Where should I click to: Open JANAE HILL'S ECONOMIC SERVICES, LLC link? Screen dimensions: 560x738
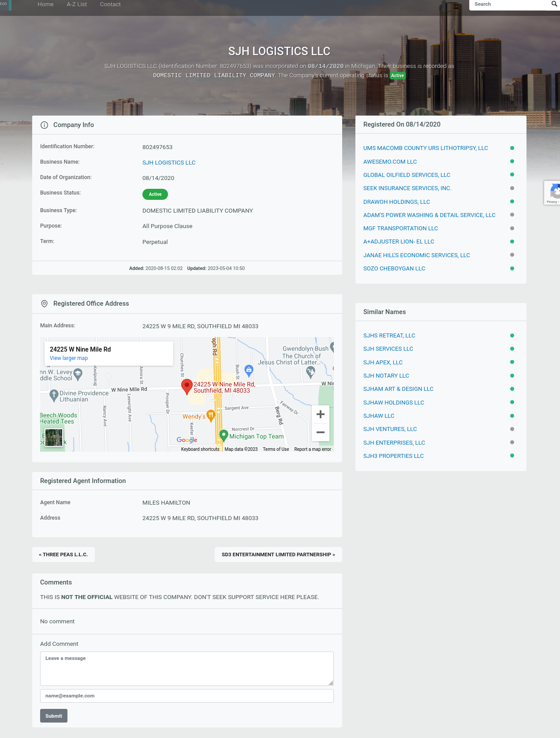click(x=417, y=255)
